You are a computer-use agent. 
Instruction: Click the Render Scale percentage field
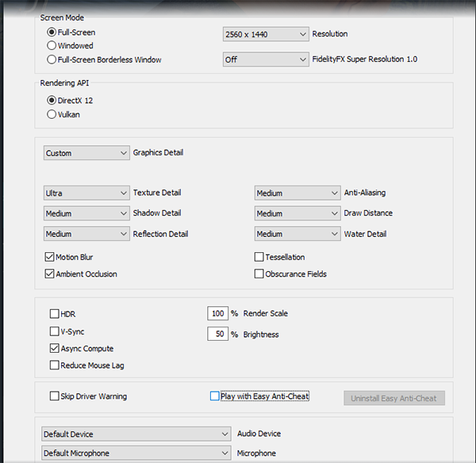point(217,313)
